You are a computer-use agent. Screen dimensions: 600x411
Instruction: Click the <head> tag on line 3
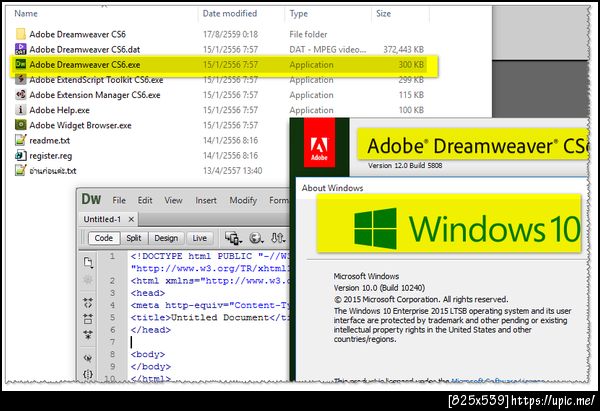(x=148, y=293)
